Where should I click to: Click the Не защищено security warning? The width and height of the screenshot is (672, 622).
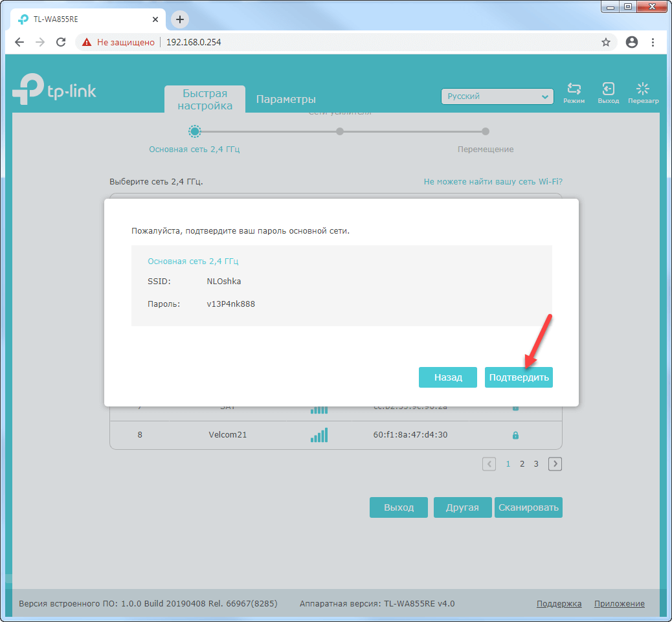click(x=118, y=42)
